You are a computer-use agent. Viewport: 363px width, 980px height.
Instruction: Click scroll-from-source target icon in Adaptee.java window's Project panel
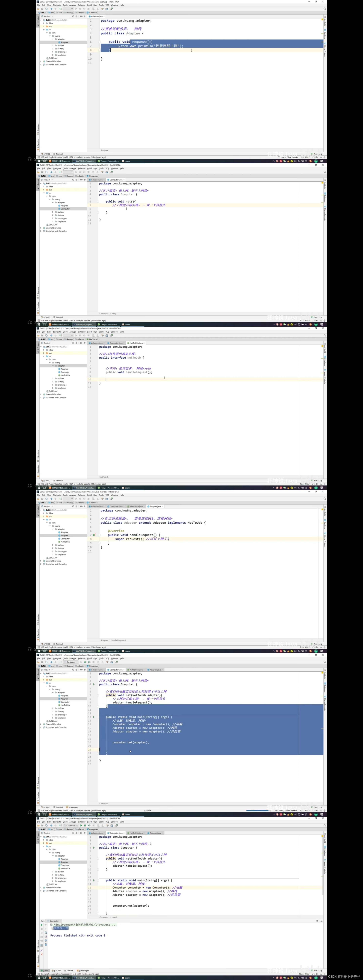pos(73,16)
